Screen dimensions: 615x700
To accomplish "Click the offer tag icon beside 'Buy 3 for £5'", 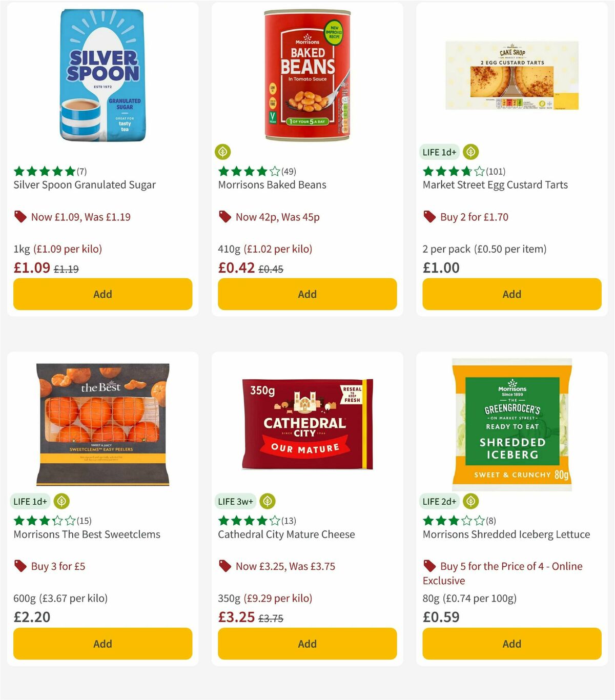I will 20,566.
